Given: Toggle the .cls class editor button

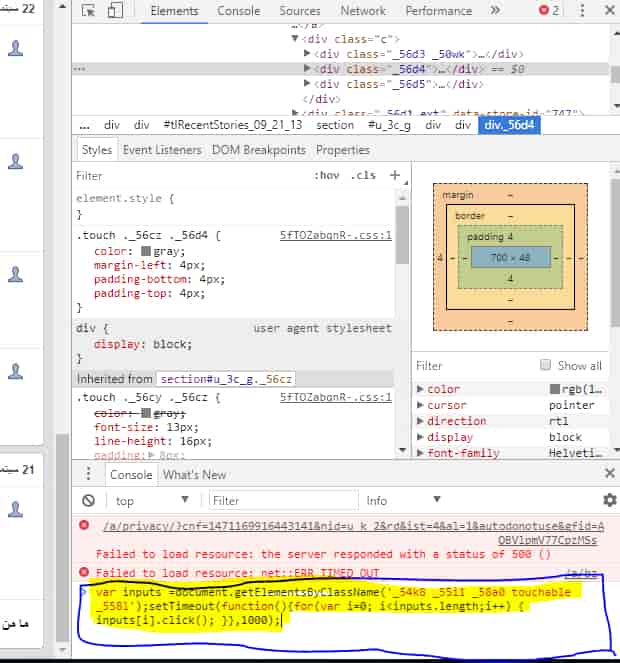Looking at the screenshot, I should point(363,175).
